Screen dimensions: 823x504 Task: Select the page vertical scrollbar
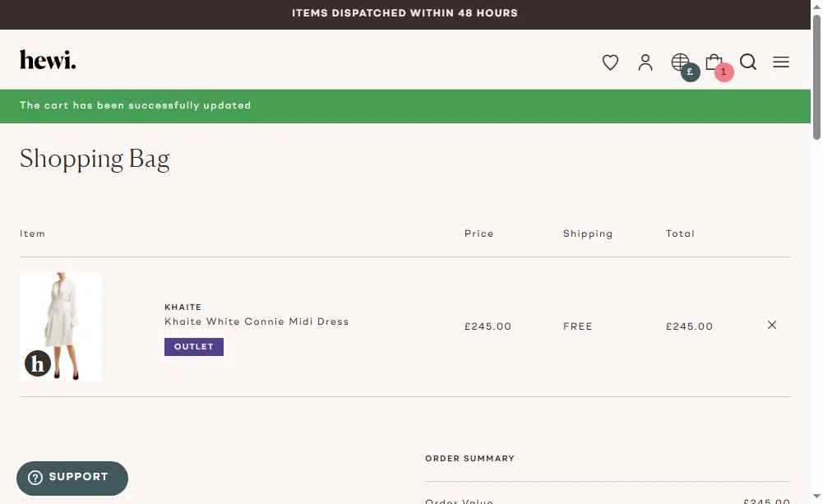816,77
